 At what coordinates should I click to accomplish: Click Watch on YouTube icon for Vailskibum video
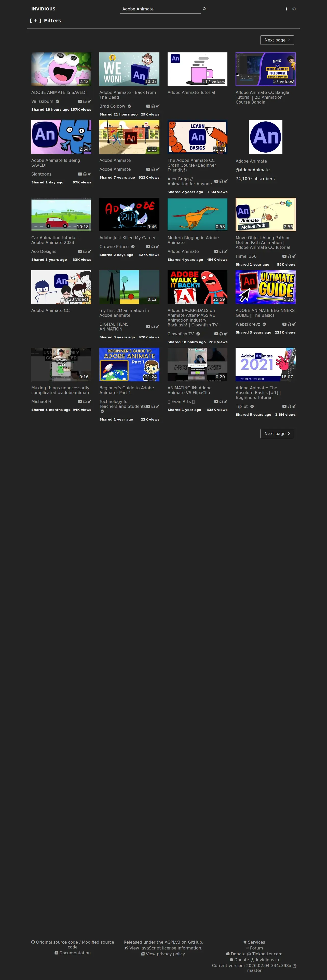(x=80, y=101)
